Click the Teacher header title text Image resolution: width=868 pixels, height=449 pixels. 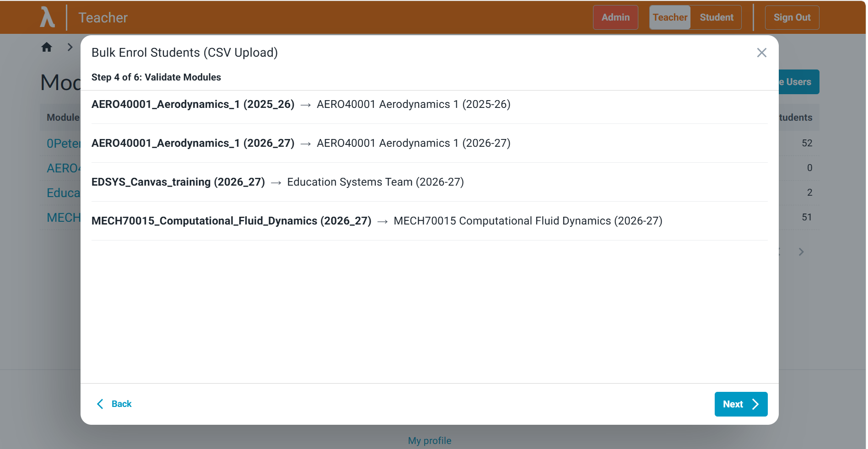pyautogui.click(x=103, y=17)
